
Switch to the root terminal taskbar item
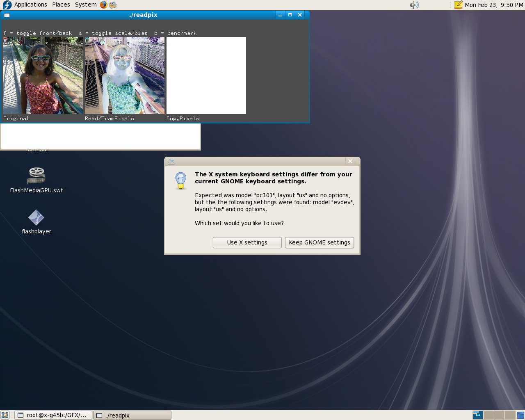pyautogui.click(x=53, y=415)
